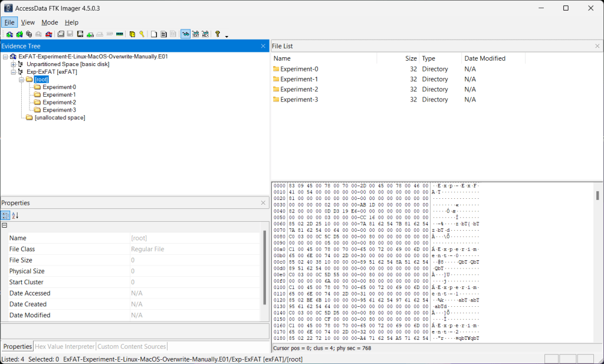This screenshot has width=604, height=364.
Task: Open the View menu
Action: pos(28,22)
